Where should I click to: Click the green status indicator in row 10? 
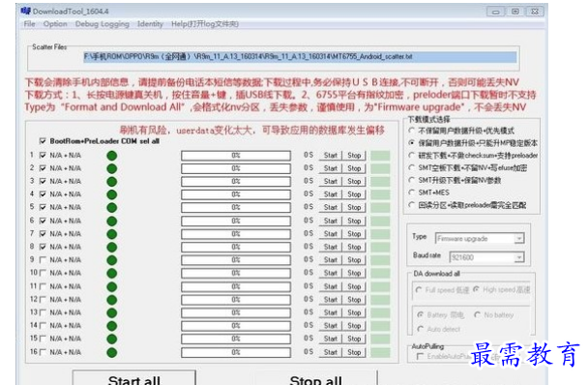pos(112,273)
